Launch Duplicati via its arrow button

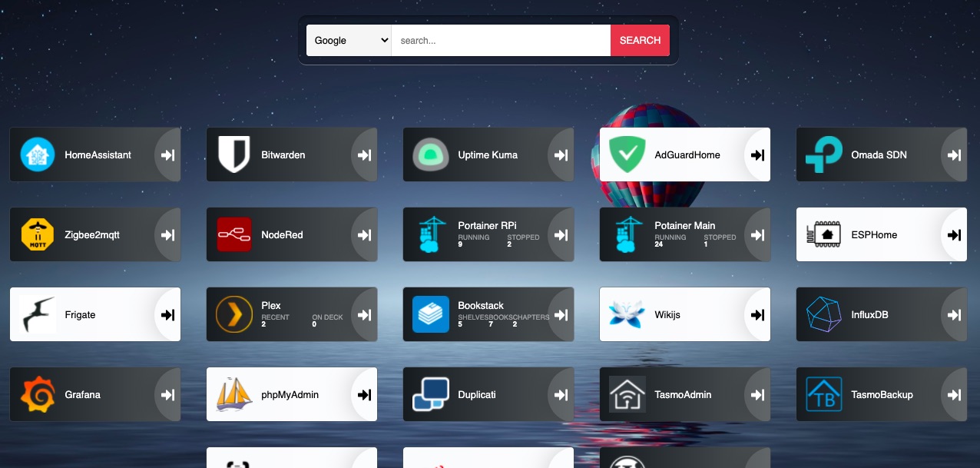[561, 394]
